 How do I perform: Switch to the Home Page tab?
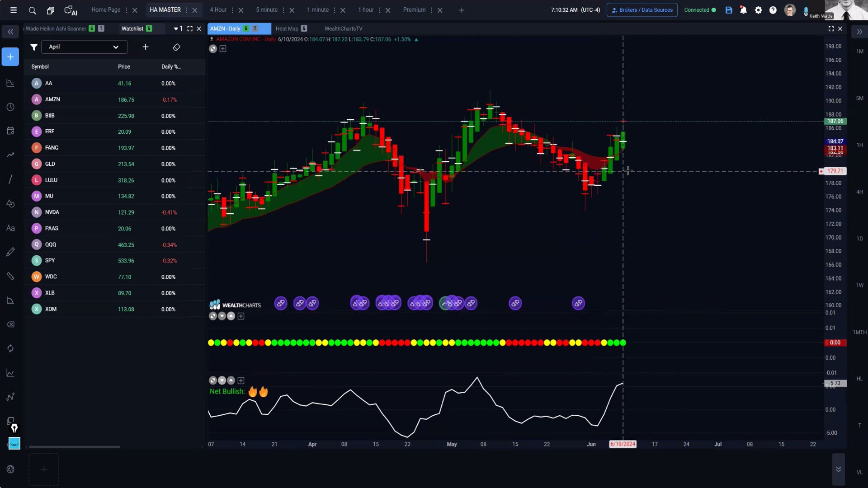[106, 10]
